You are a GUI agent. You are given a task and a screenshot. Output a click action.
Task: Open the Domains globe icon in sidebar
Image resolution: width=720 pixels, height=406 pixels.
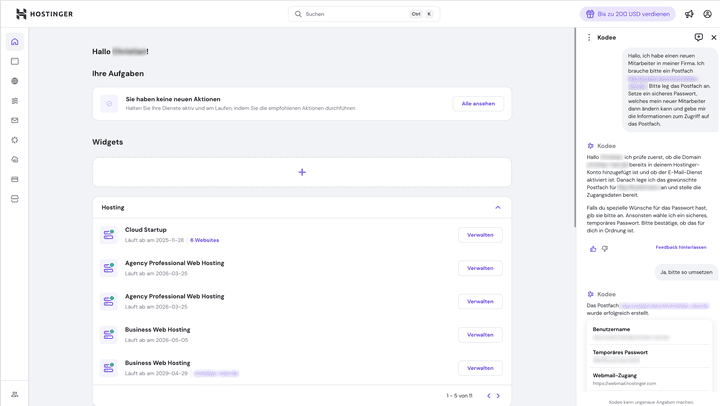pyautogui.click(x=14, y=81)
